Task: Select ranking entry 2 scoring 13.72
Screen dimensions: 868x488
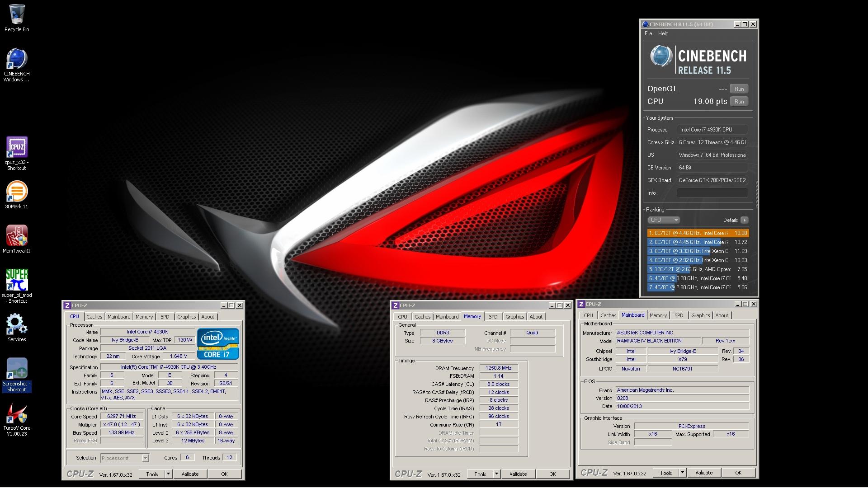Action: click(x=698, y=242)
